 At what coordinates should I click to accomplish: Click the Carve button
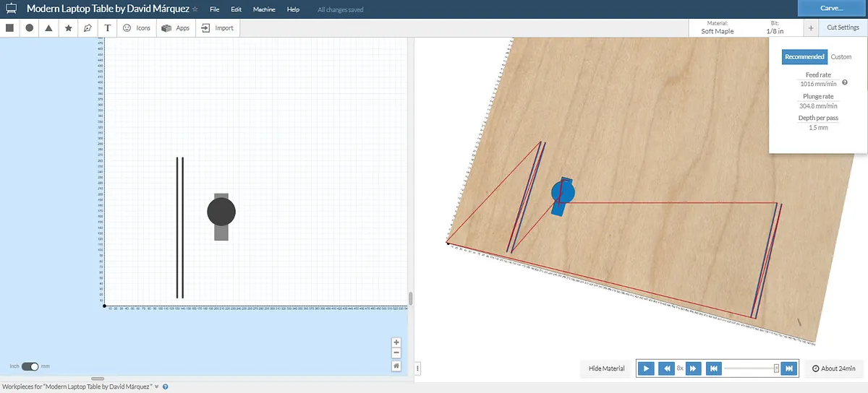[x=832, y=8]
